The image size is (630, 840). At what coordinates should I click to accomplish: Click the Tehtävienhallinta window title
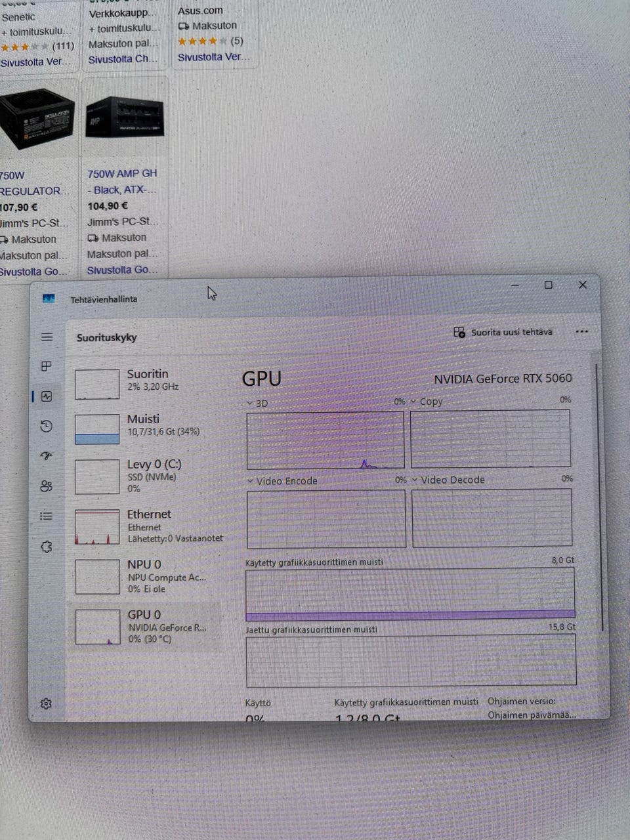pyautogui.click(x=104, y=299)
